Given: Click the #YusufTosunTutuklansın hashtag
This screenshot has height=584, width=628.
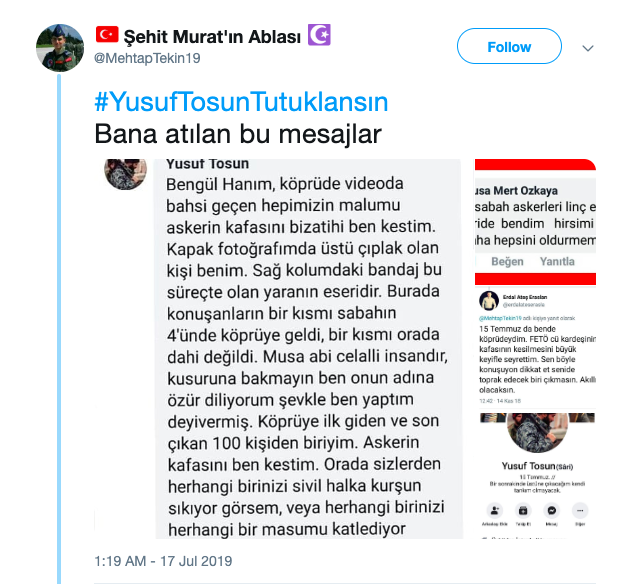Looking at the screenshot, I should (241, 102).
